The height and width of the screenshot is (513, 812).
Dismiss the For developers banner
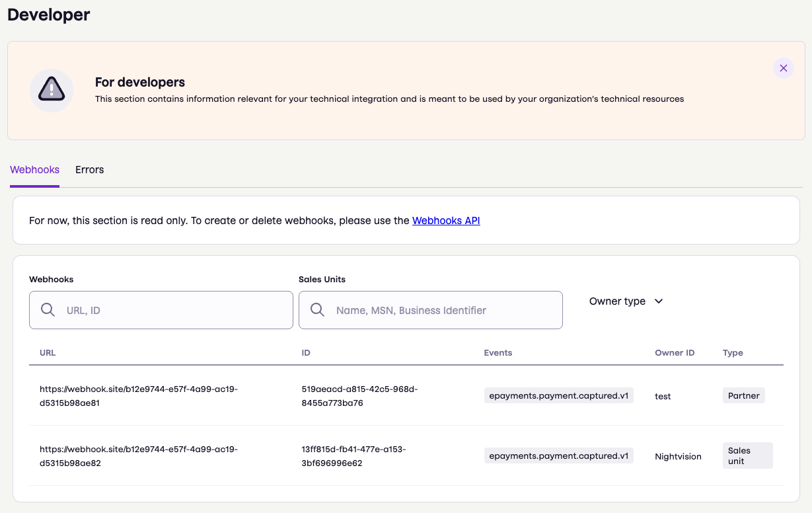point(783,68)
